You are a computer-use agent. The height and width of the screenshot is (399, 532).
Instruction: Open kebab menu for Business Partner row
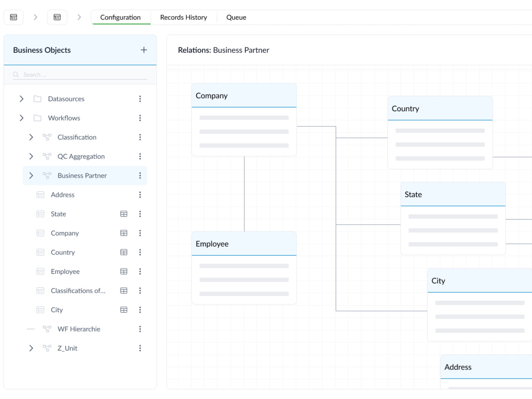point(140,175)
